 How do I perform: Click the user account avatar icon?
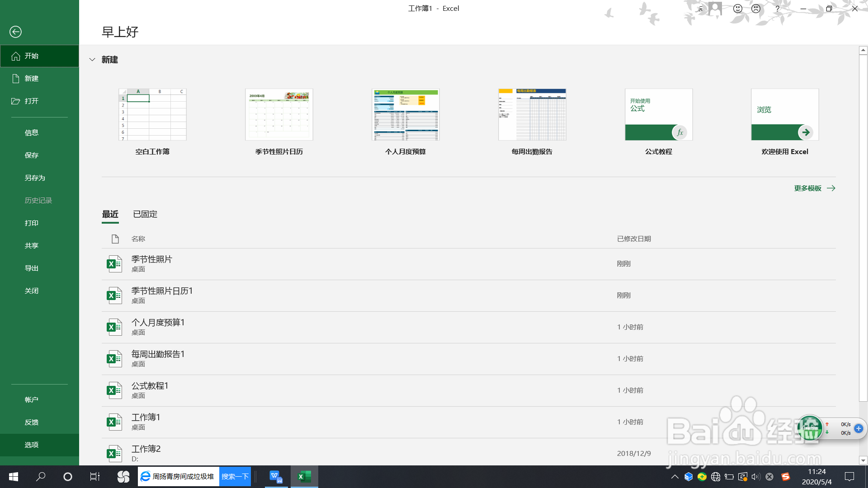[715, 9]
